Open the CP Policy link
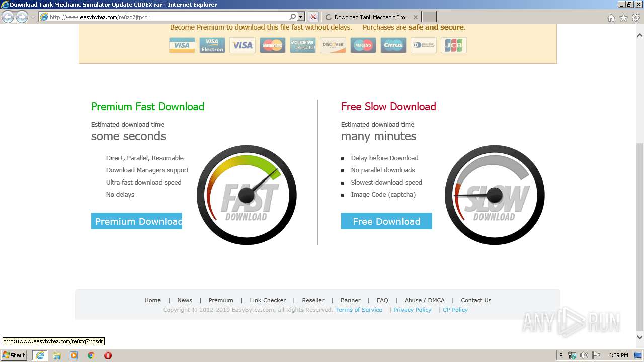The width and height of the screenshot is (644, 362). (x=455, y=310)
